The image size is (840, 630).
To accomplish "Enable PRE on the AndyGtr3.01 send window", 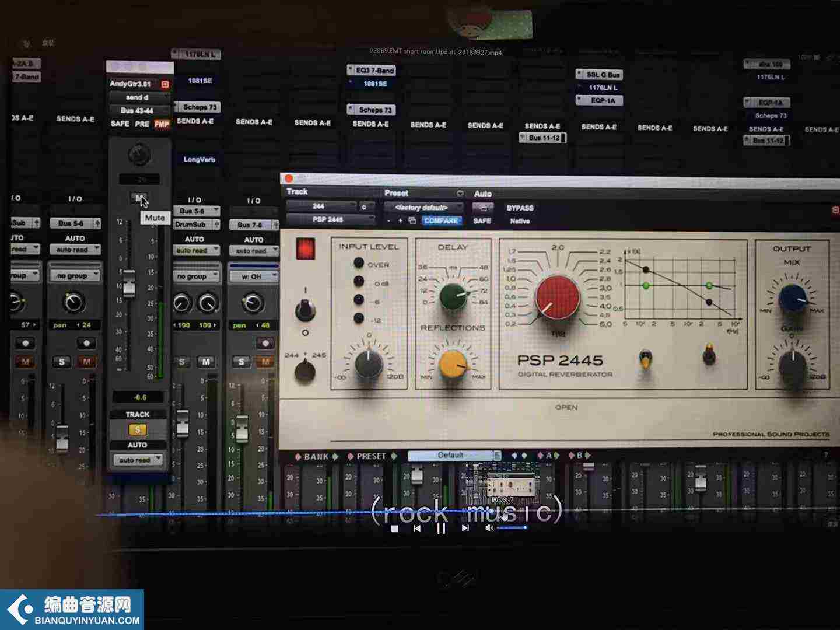I will 142,124.
